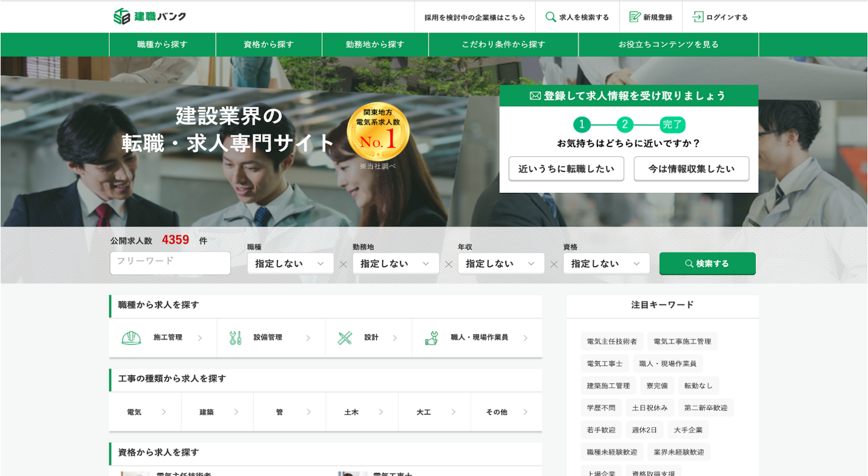868x476 pixels.
Task: Open 資格から探す menu
Action: coord(269,45)
